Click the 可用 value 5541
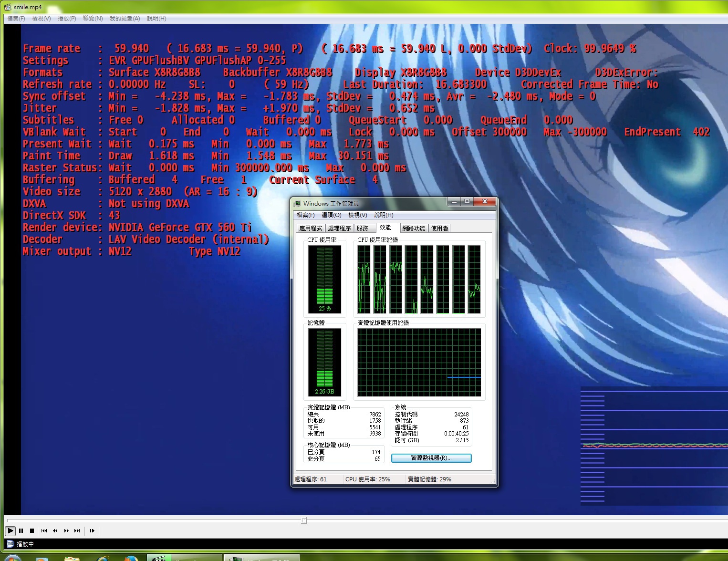 375,427
